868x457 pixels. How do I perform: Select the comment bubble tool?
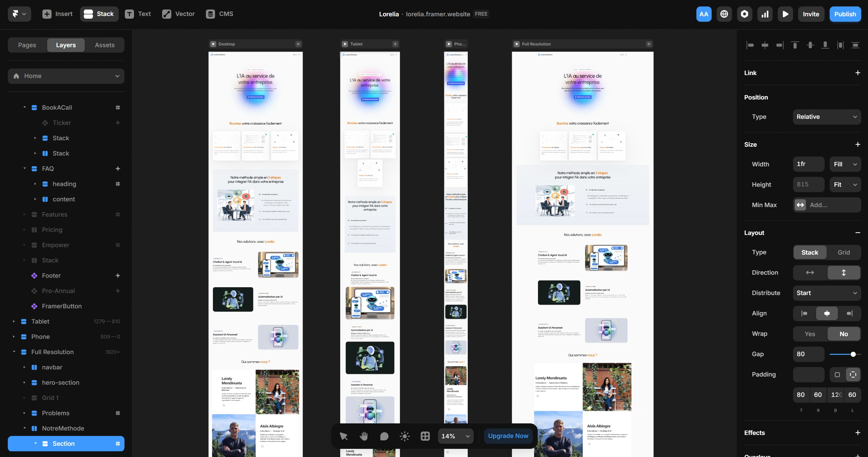point(384,436)
